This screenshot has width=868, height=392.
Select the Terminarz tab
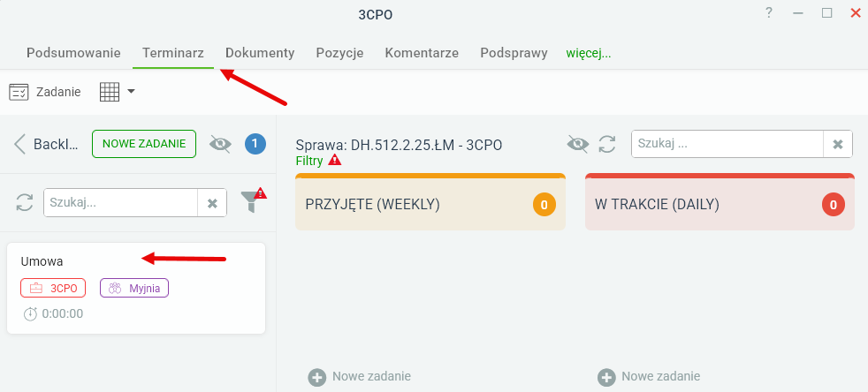[173, 53]
